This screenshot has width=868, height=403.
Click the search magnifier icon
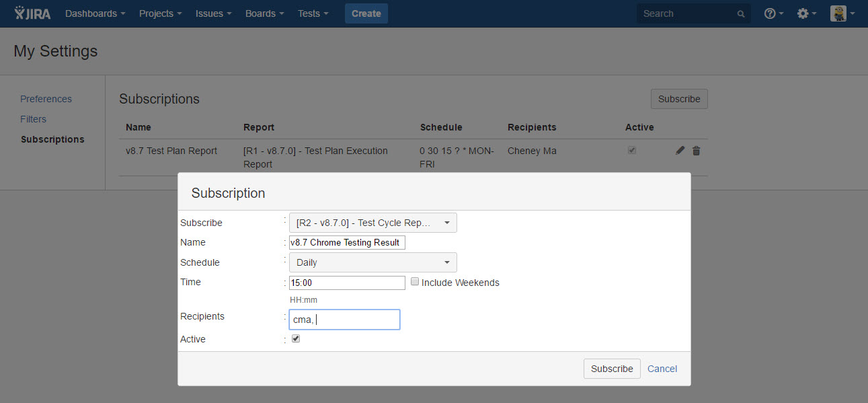pyautogui.click(x=741, y=14)
